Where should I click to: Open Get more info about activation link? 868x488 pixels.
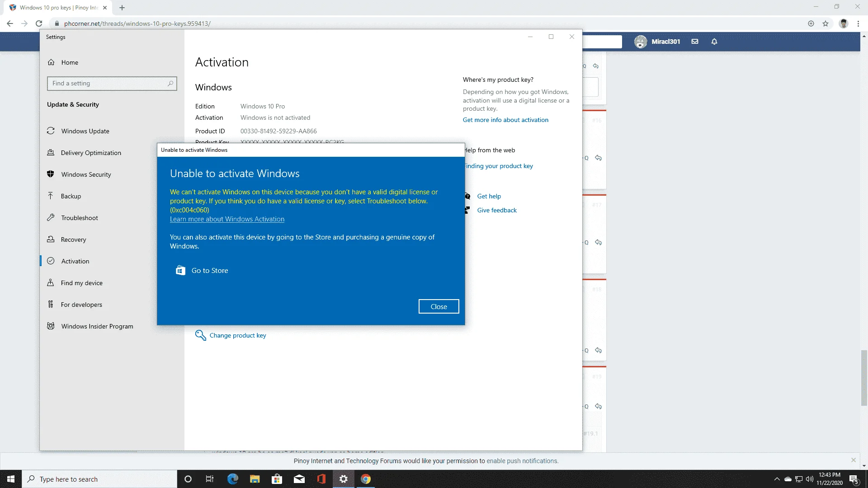click(x=505, y=120)
